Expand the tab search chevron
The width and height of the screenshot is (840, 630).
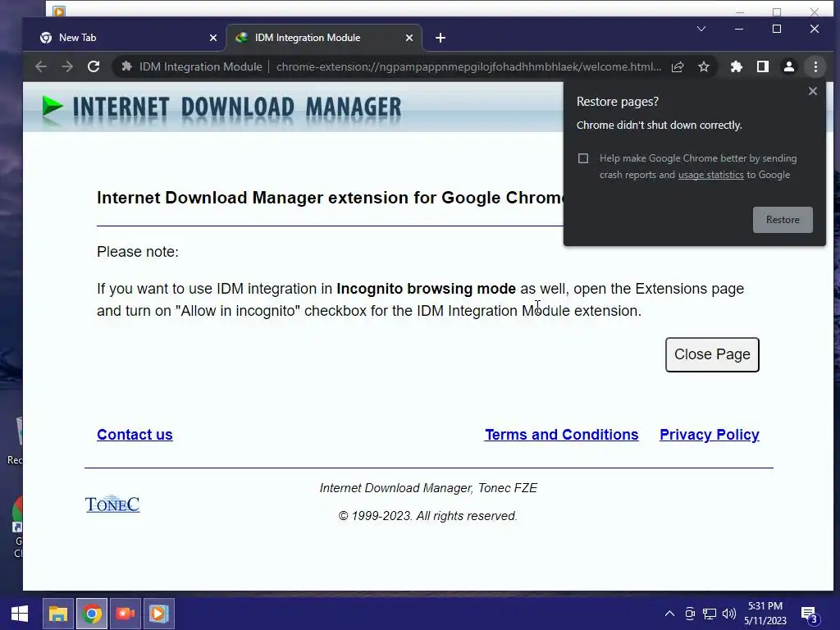point(701,29)
